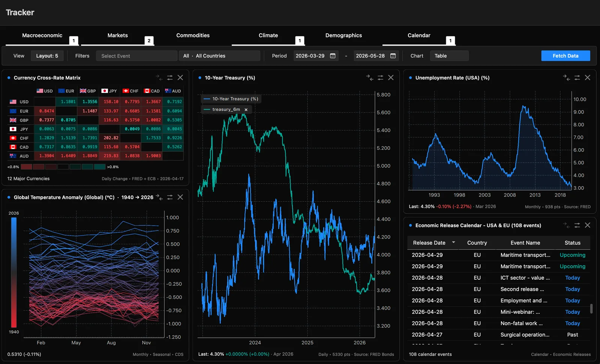
Task: Select the CHF/JPY cell 202.82
Action: coord(109,138)
